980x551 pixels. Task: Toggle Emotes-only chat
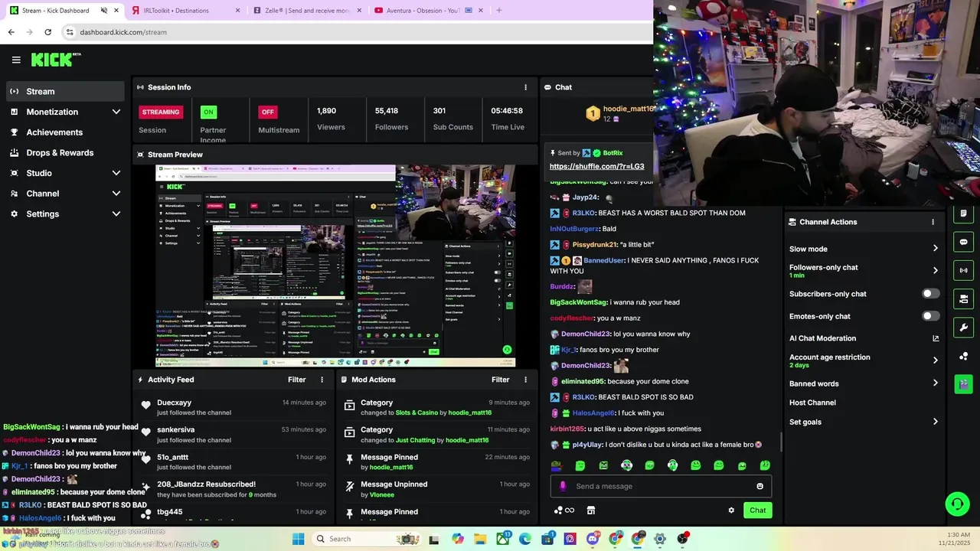930,316
